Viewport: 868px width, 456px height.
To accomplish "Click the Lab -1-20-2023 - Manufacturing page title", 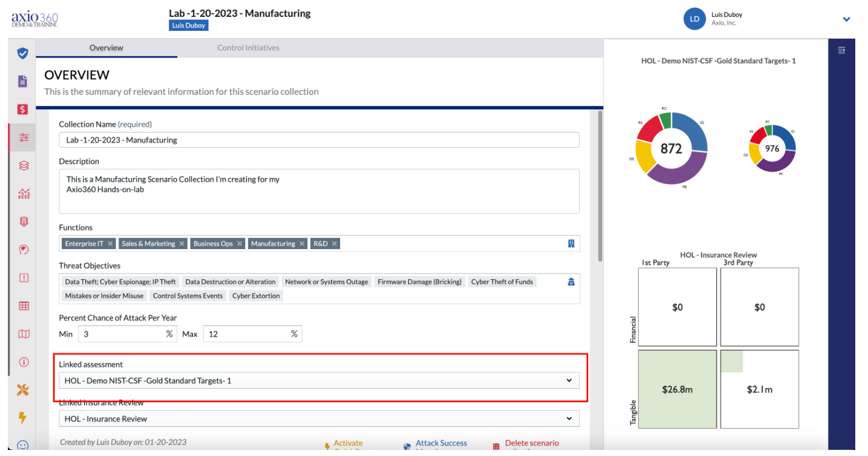I will 240,13.
